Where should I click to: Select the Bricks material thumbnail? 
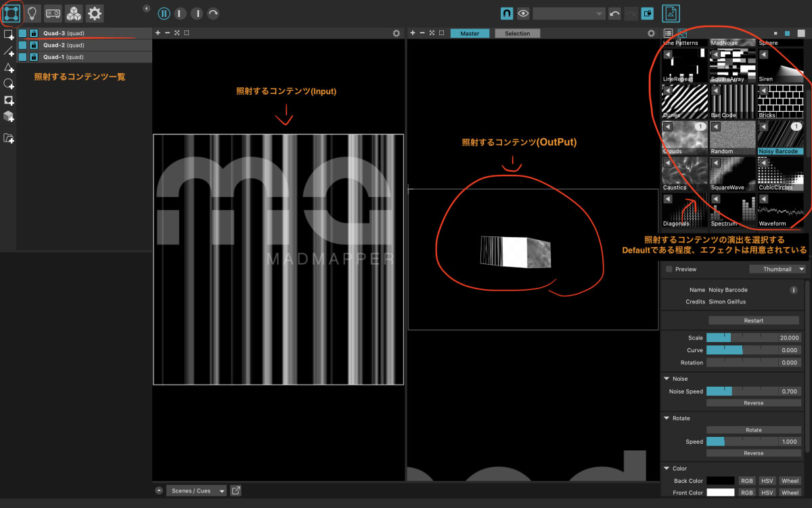(780, 102)
